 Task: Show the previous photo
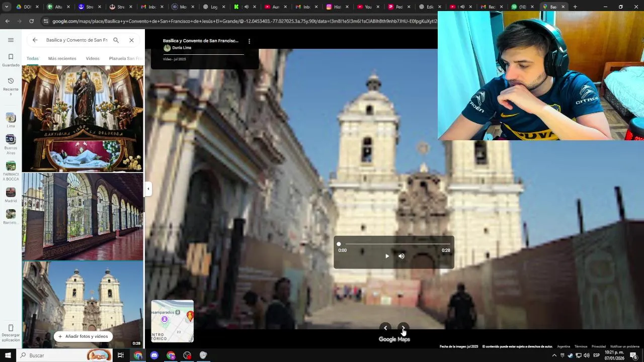coord(385,328)
